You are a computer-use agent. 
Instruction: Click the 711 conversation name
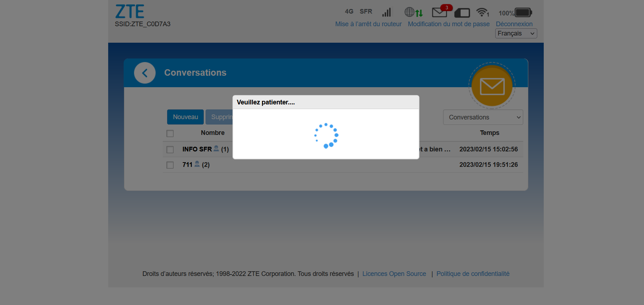click(x=187, y=165)
